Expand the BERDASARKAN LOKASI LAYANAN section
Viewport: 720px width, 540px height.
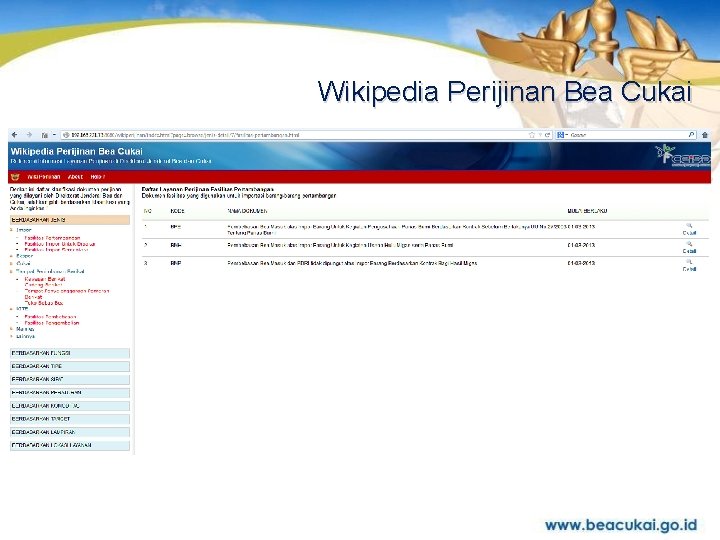(x=70, y=445)
